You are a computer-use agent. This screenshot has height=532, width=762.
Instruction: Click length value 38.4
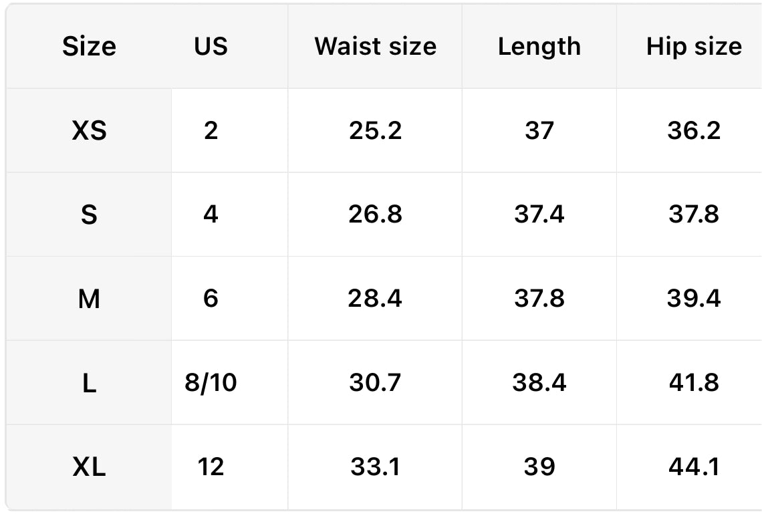[x=539, y=383]
